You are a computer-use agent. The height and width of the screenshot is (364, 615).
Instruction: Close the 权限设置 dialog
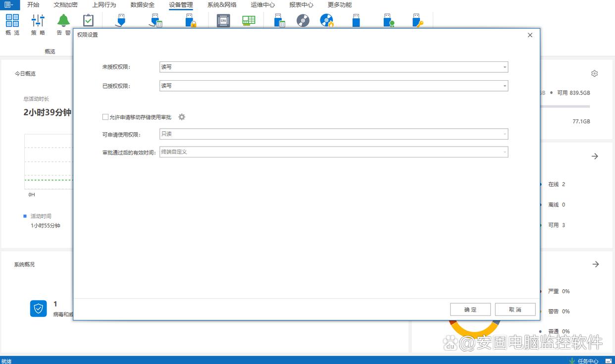point(530,35)
